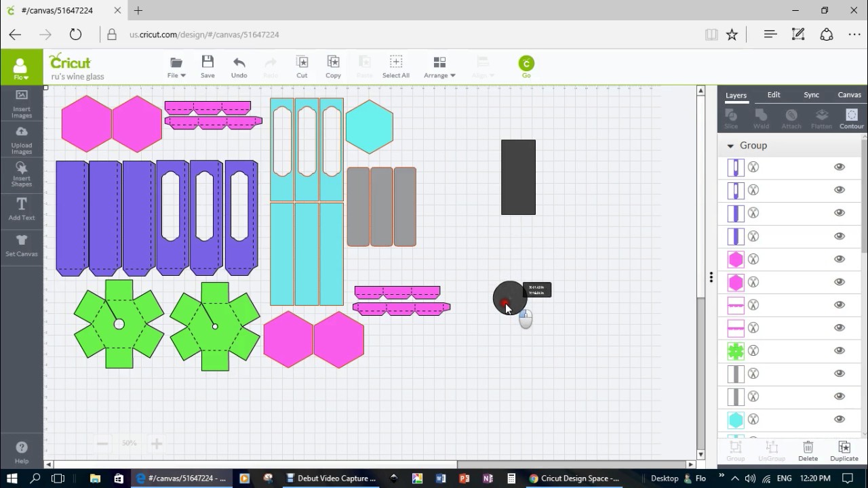Switch to the Sync tab
This screenshot has width=868, height=488.
pos(812,95)
